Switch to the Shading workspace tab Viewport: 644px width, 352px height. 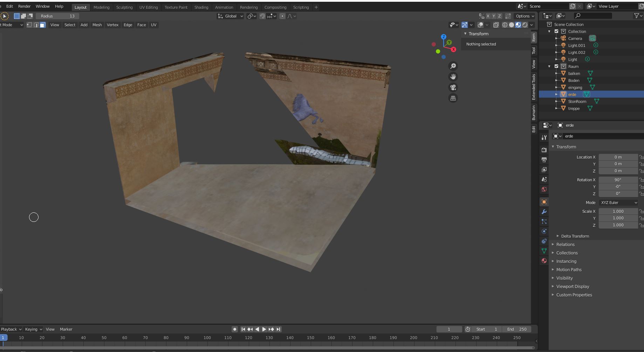click(x=201, y=7)
